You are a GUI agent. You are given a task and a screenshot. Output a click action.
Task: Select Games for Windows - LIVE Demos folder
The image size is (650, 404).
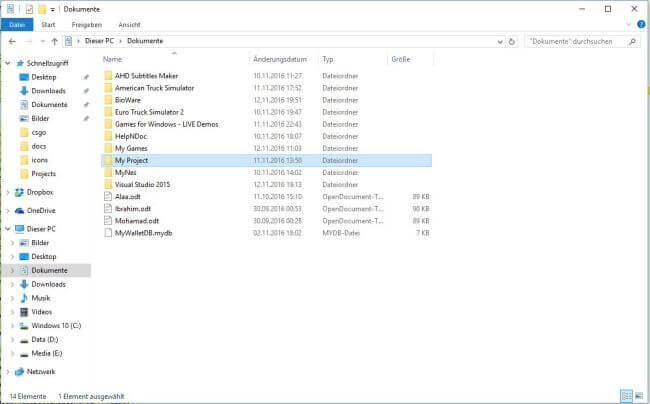[x=167, y=124]
